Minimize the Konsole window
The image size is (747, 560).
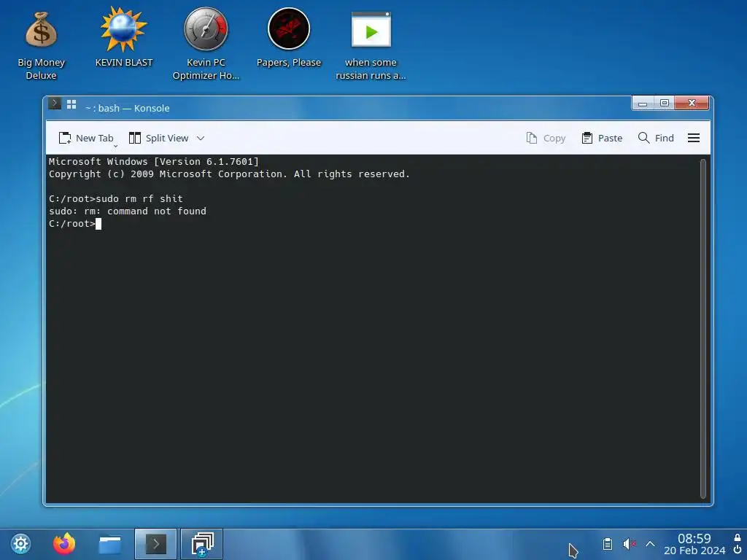coord(643,103)
